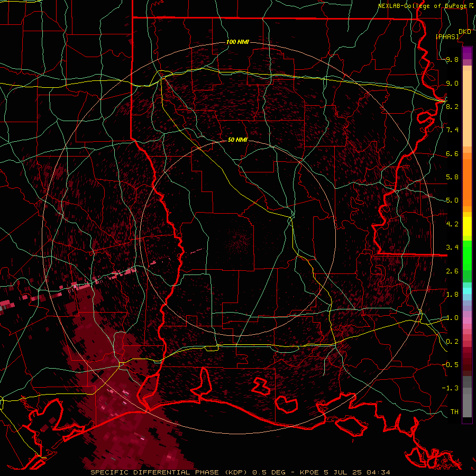Click the orange band of the color scale
Image resolution: width=476 pixels, height=476 pixels.
coord(467,183)
